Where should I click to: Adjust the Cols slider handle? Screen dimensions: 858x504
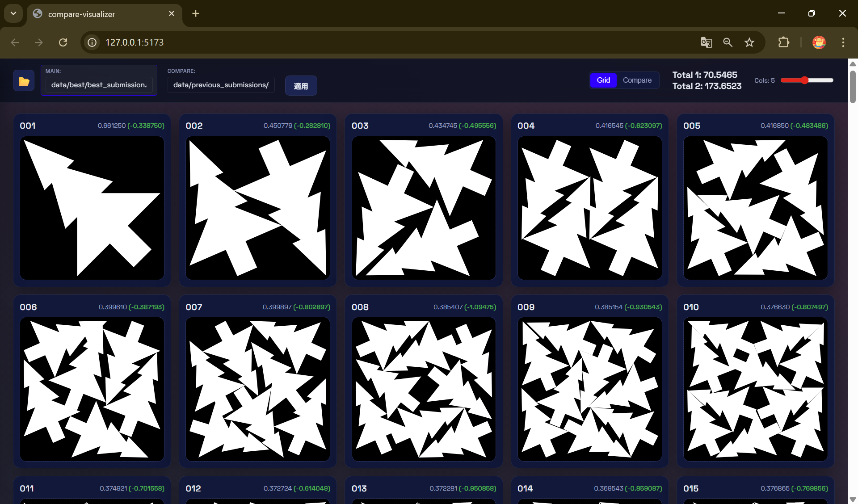[x=804, y=80]
